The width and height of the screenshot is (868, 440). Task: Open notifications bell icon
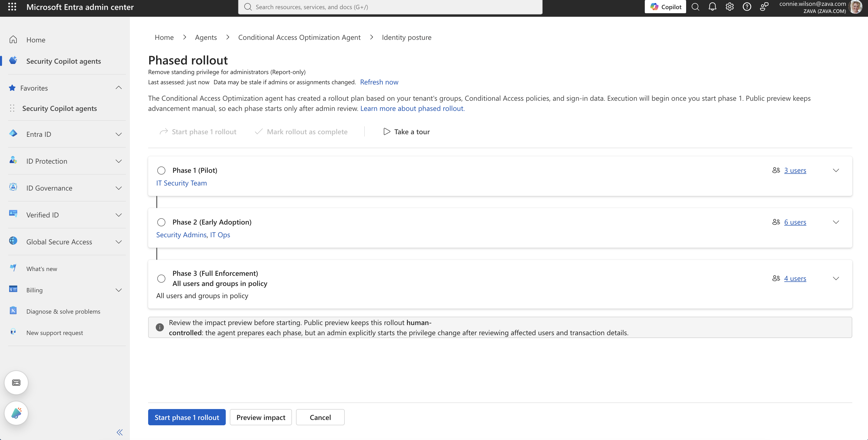pos(712,7)
